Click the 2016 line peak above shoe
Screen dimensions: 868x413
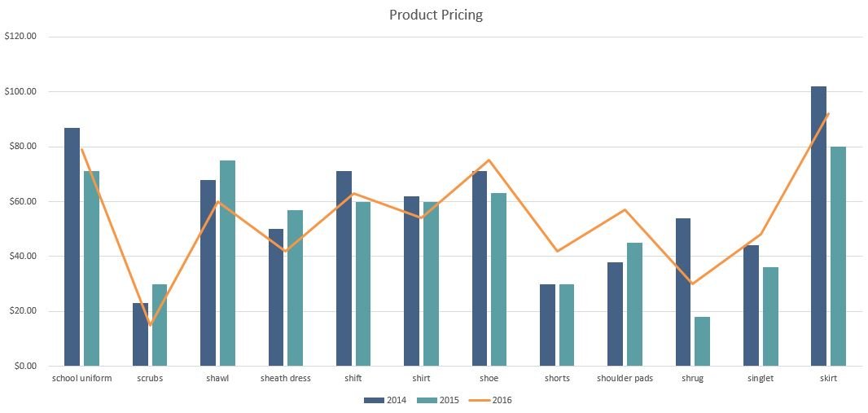[489, 160]
